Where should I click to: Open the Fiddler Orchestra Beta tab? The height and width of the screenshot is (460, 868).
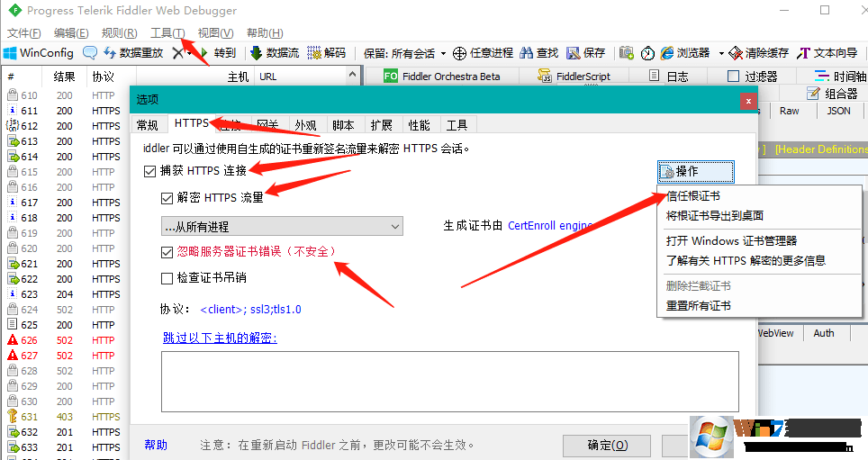pyautogui.click(x=442, y=77)
